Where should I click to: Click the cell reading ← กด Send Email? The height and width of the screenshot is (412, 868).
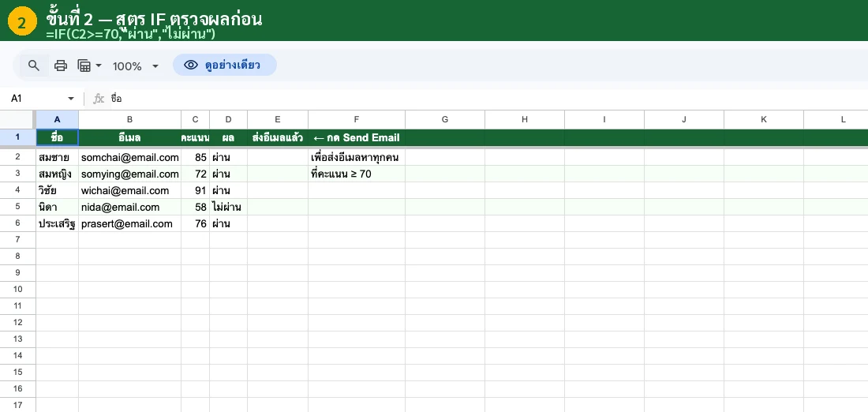(356, 137)
